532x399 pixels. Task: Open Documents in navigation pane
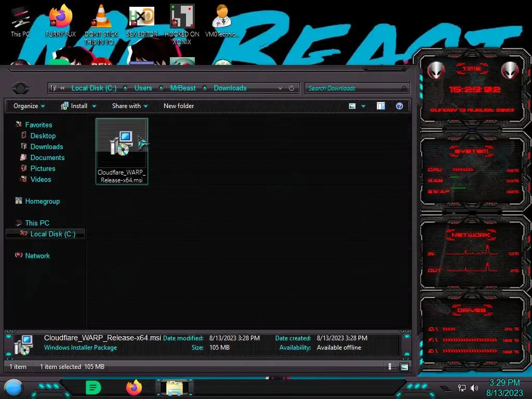point(47,157)
